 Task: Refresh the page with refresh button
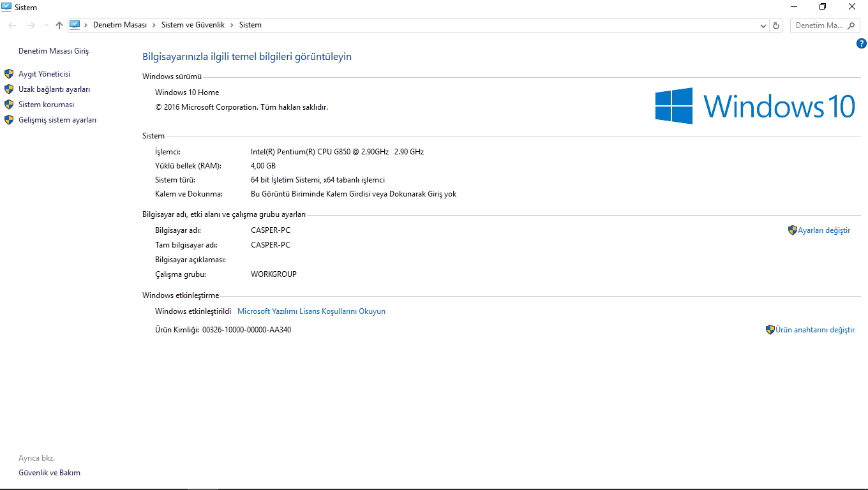776,26
